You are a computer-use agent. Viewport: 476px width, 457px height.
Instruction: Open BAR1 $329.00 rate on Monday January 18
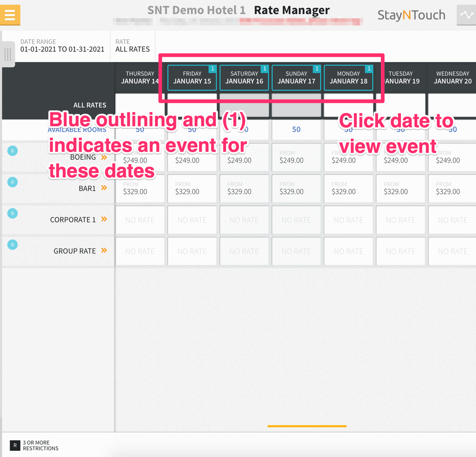(349, 188)
